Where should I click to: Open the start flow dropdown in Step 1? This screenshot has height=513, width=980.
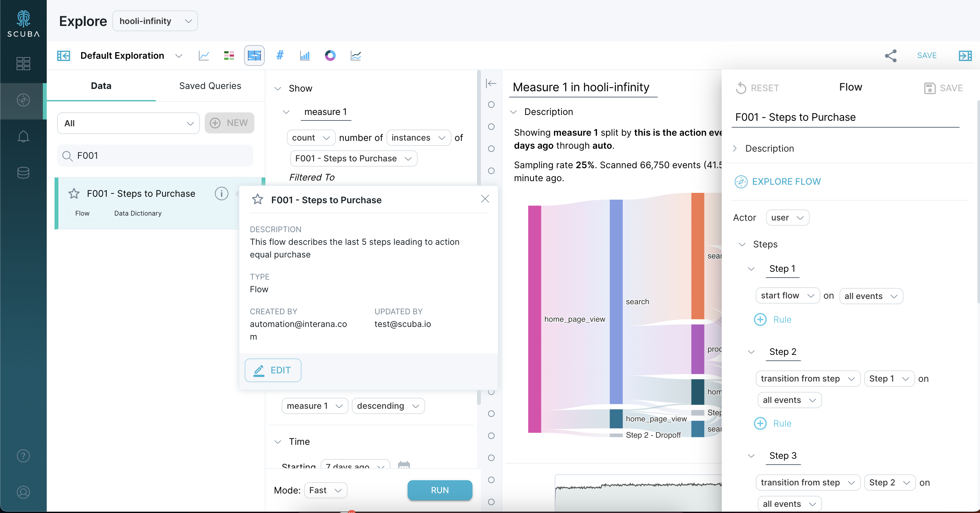tap(787, 296)
